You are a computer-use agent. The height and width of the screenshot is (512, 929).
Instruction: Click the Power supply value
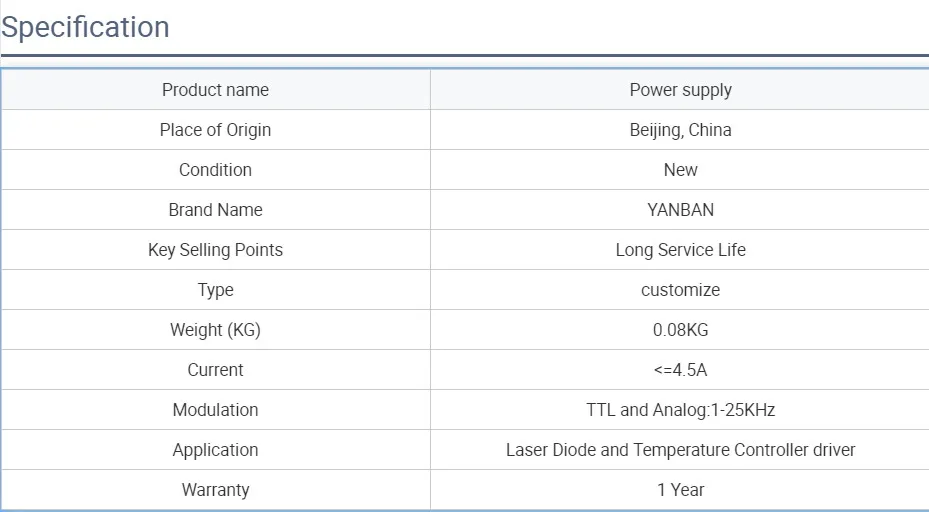[680, 90]
